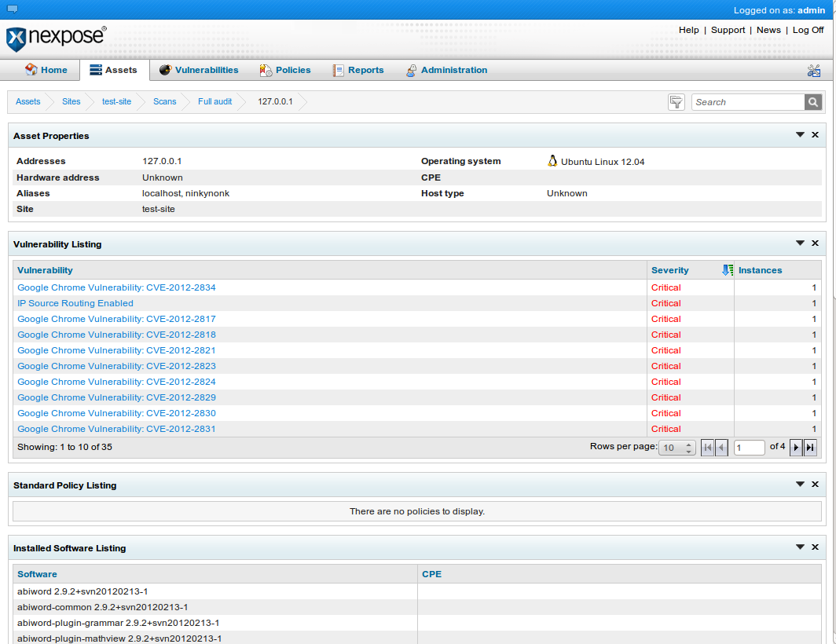
Task: Navigate to Assets breadcrumb
Action: pyautogui.click(x=27, y=101)
